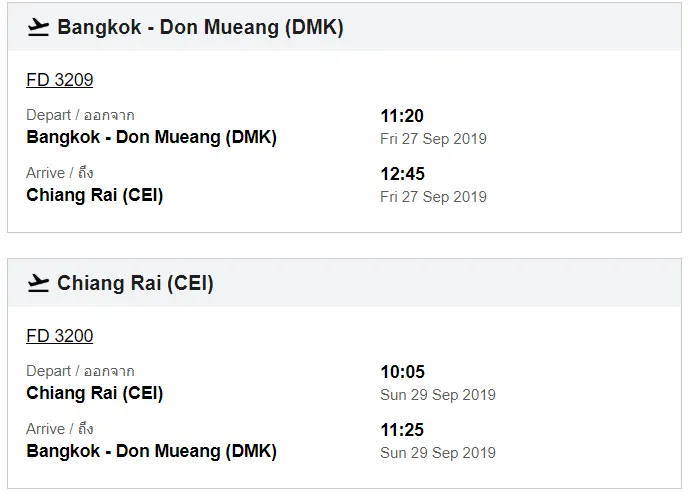The image size is (691, 492).
Task: Click the date below the 11:25 time
Action: [437, 453]
